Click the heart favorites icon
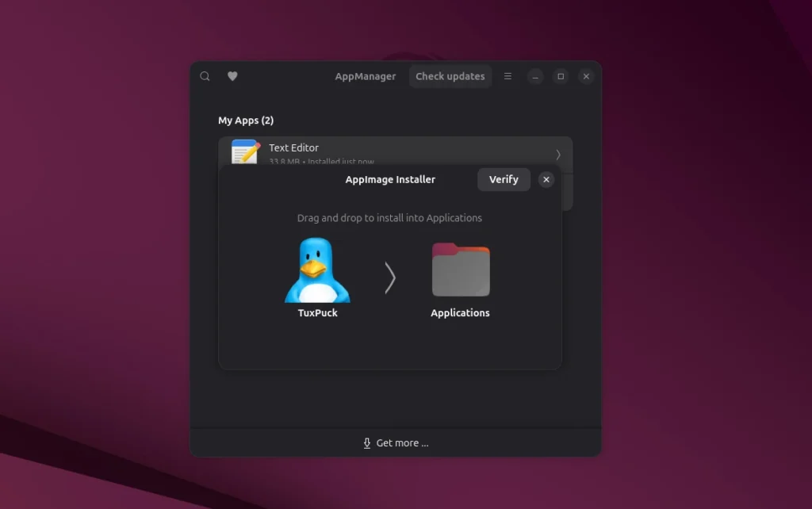The image size is (812, 509). (232, 76)
